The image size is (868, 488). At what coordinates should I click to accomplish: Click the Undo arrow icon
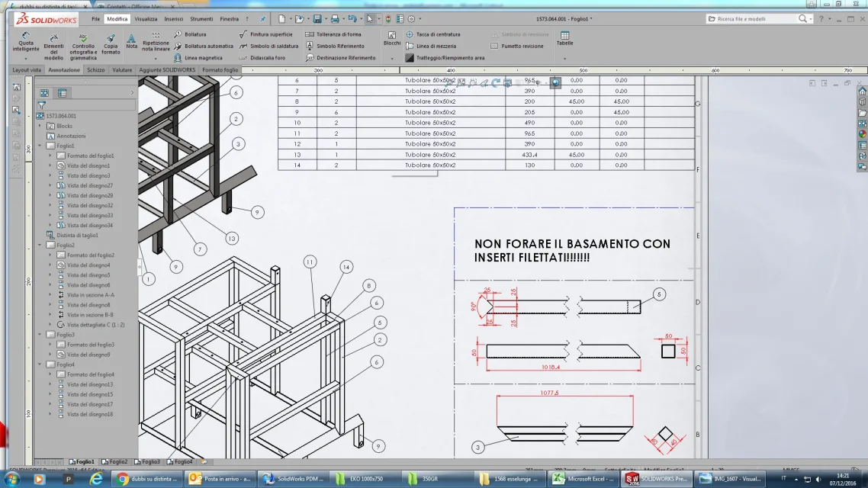click(x=352, y=19)
